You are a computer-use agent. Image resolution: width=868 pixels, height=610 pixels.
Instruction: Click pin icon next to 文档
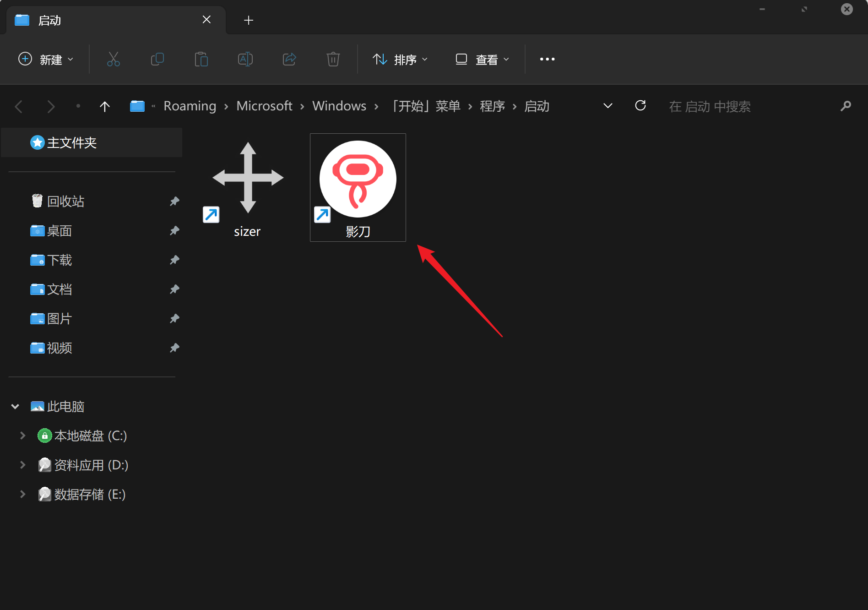click(174, 289)
